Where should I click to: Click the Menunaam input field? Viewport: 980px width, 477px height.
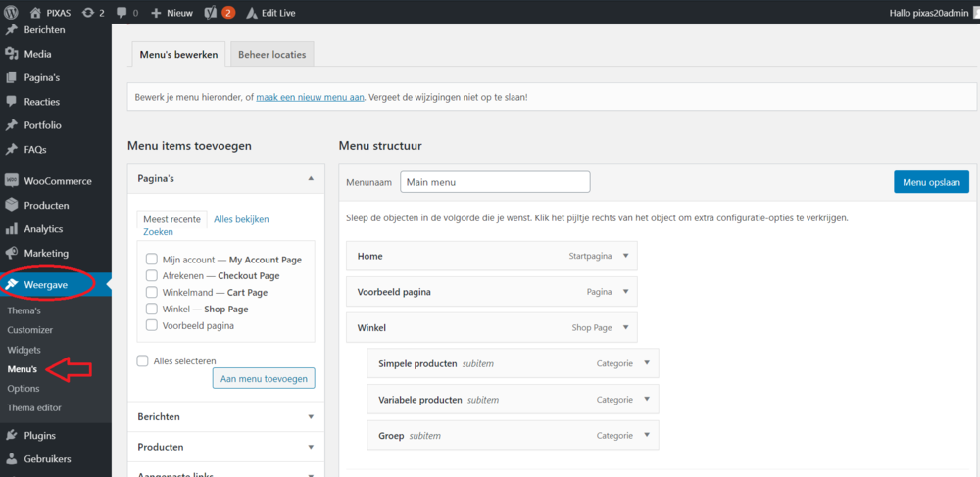(x=495, y=182)
